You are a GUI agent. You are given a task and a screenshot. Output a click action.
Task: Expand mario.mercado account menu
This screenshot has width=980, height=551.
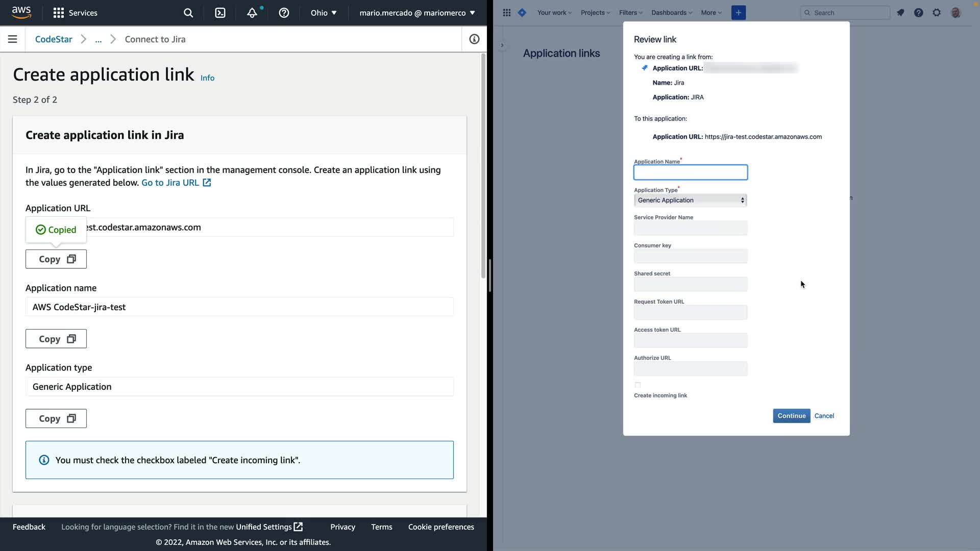tap(417, 13)
